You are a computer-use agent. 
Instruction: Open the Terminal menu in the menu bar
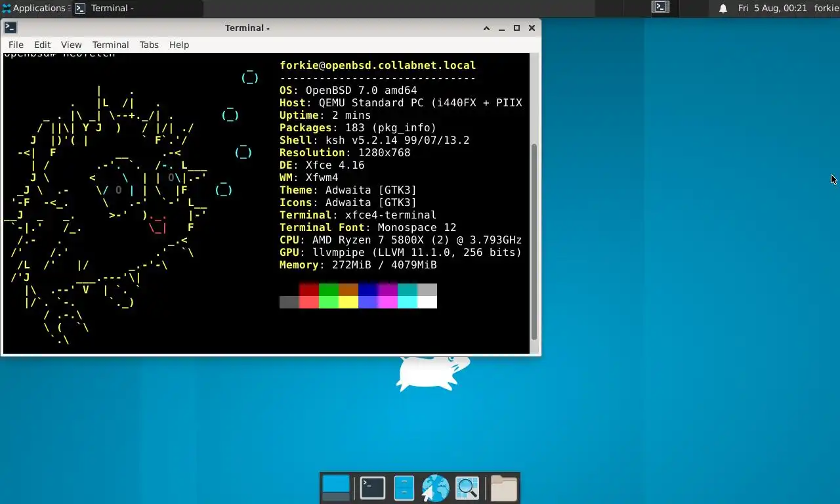110,45
